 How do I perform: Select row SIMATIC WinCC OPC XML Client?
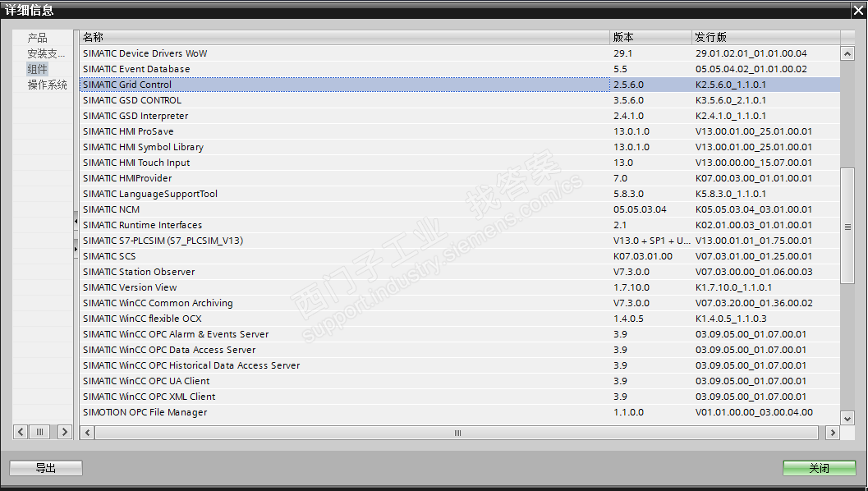click(x=460, y=397)
